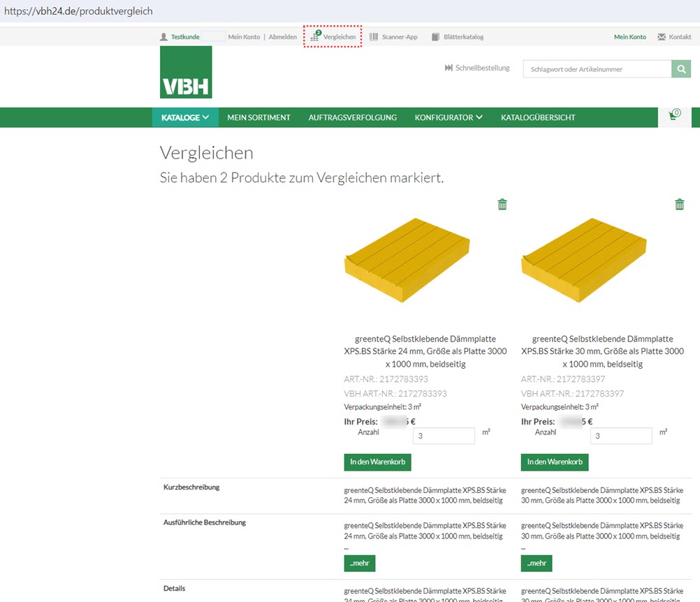Click Verpackungseinheit: 3 m² of the 24 mm product
This screenshot has width=700, height=602.
tap(383, 407)
